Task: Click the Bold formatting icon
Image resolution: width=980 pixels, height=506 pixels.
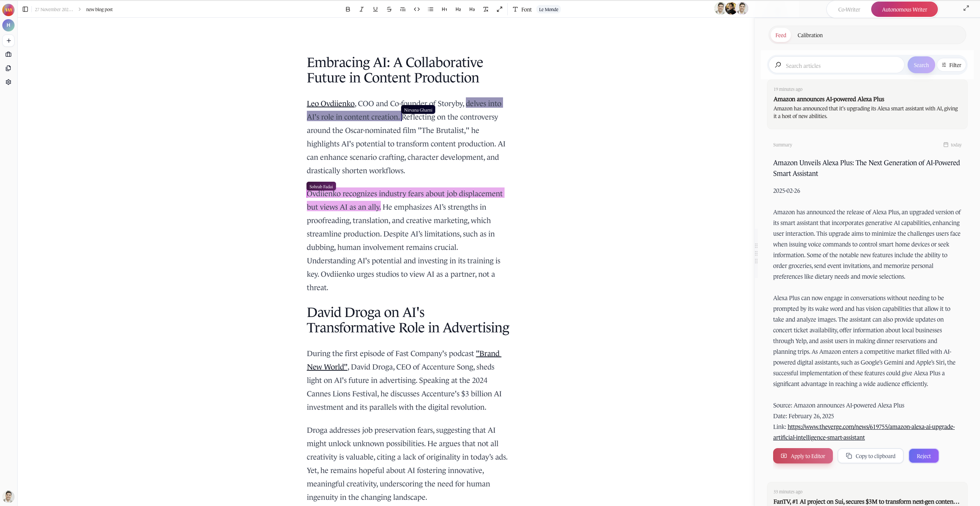Action: tap(347, 9)
